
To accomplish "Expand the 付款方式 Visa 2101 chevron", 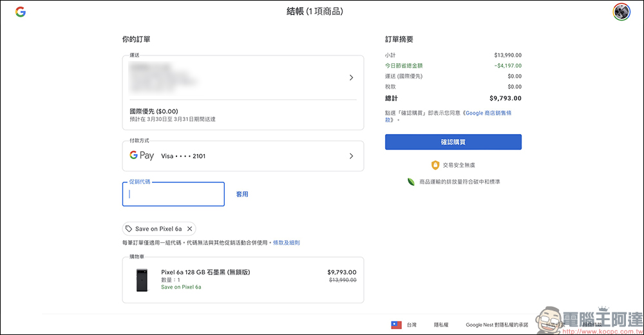I will pos(351,156).
